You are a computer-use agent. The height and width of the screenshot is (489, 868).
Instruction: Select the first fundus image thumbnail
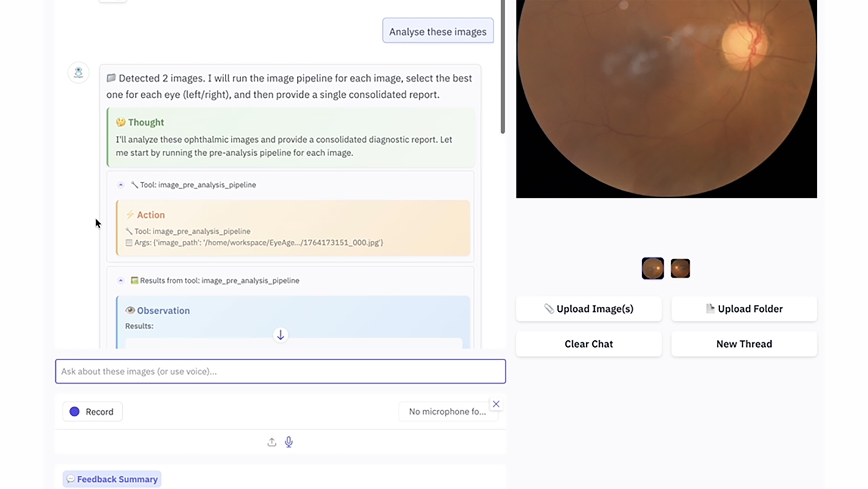(x=652, y=268)
